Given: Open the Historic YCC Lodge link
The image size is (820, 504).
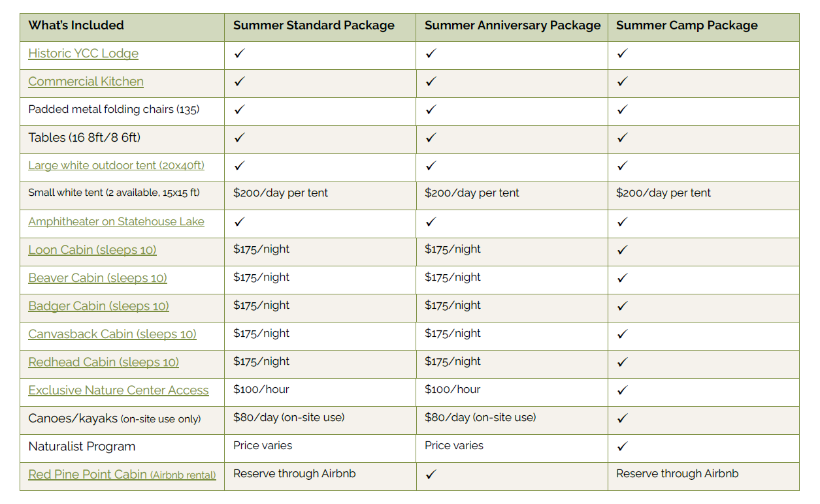Looking at the screenshot, I should (x=83, y=54).
